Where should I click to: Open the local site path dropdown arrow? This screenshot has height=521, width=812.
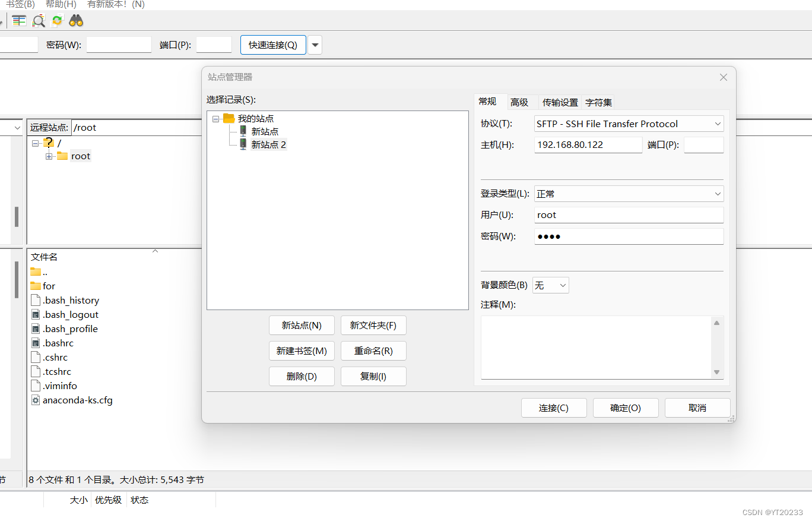(17, 127)
